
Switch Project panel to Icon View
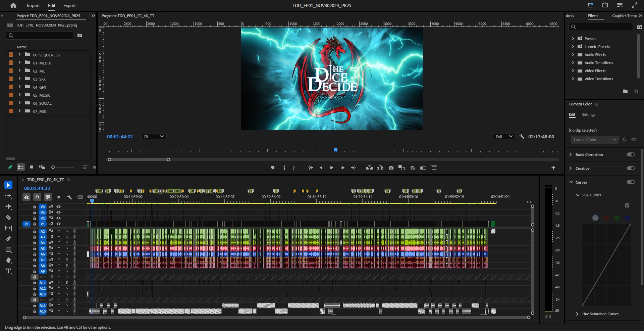pyautogui.click(x=32, y=167)
